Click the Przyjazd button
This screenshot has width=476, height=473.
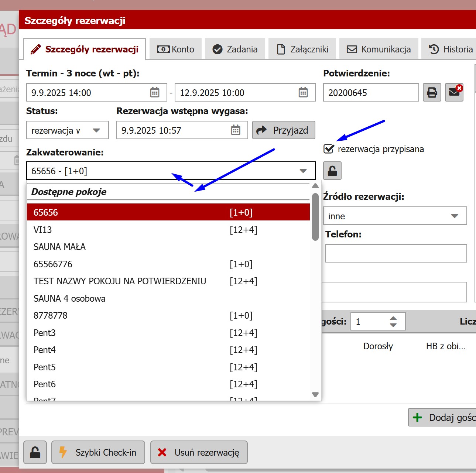[284, 130]
